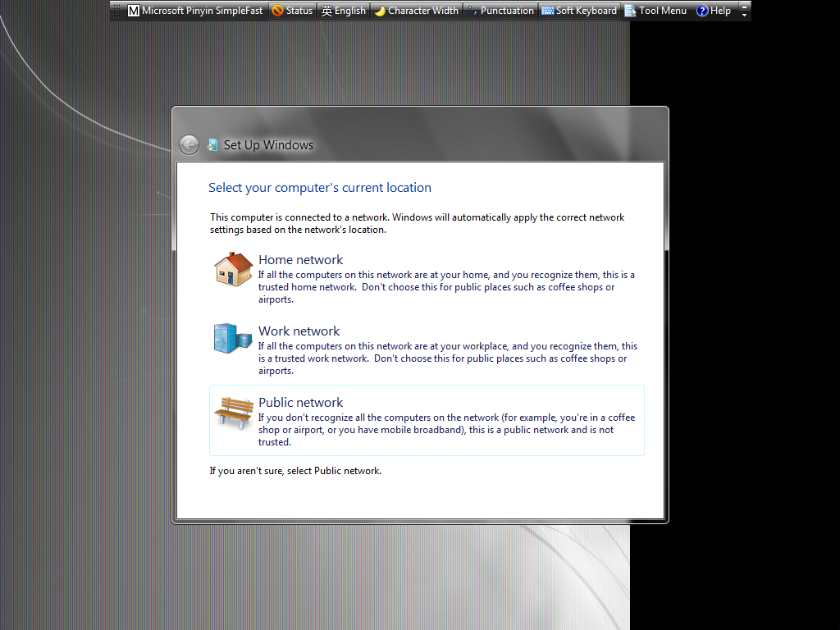Click the Home network house icon

pos(234,269)
